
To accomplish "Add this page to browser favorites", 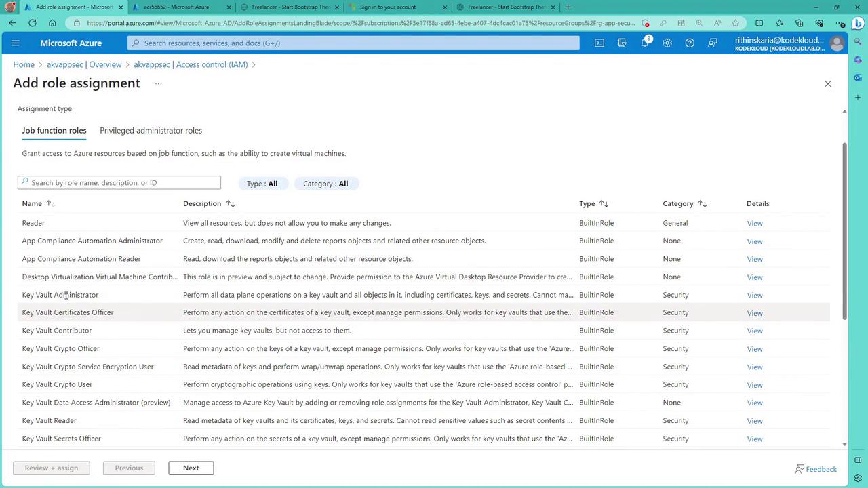I will coord(735,23).
